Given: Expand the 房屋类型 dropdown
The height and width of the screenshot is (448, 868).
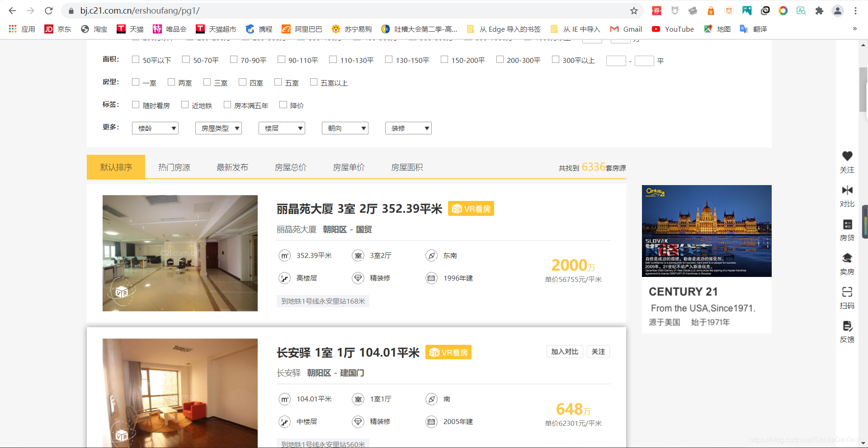Looking at the screenshot, I should coord(218,128).
